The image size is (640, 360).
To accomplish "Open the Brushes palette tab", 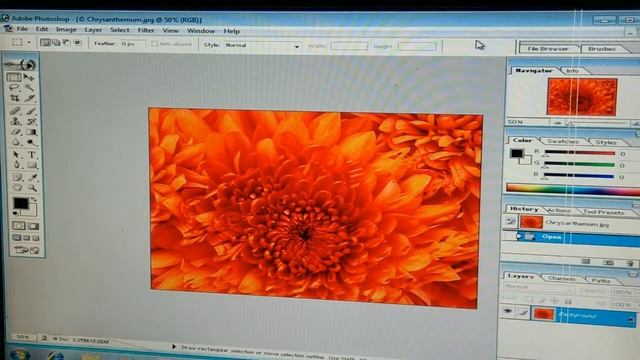I will (602, 49).
